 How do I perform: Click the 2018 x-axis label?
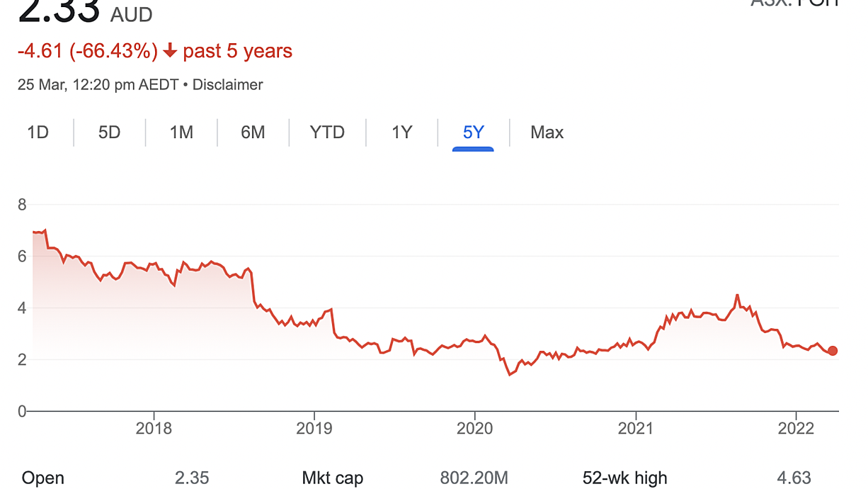(154, 429)
